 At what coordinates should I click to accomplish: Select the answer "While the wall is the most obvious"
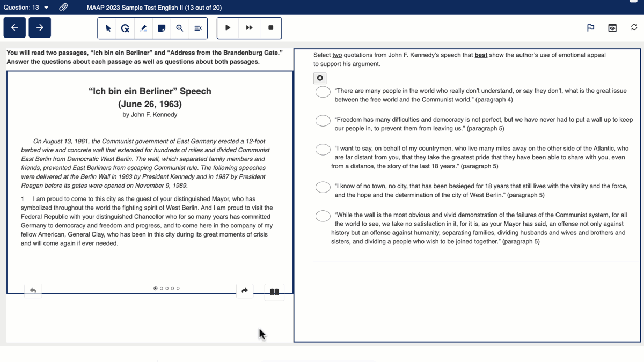tap(323, 216)
